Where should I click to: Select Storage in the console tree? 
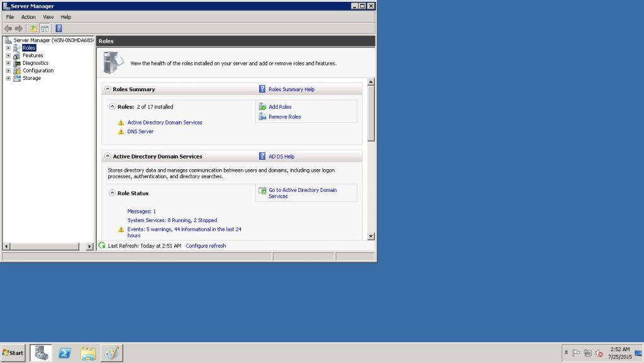coord(31,78)
